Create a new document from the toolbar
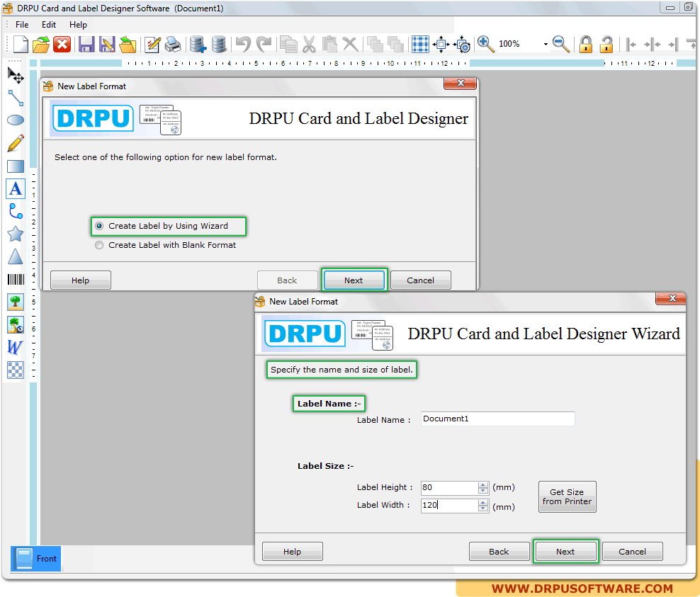Screen dimensions: 700x597 [21, 44]
